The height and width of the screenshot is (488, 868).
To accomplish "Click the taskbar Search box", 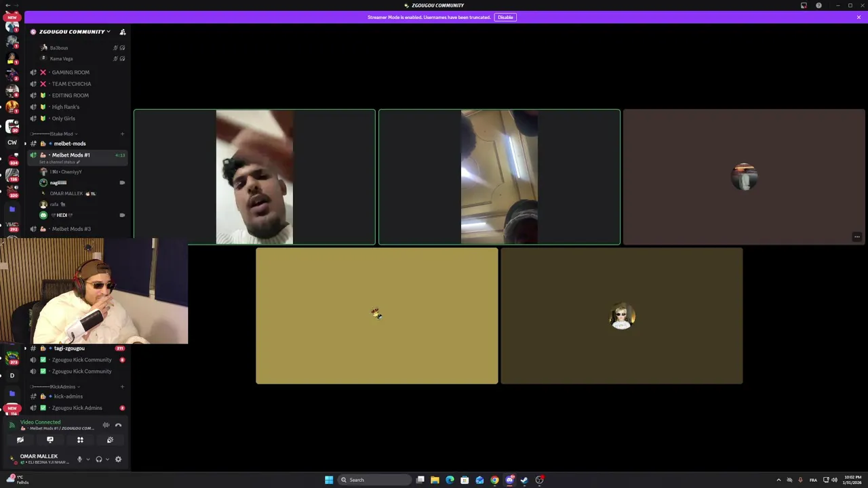I will click(x=375, y=480).
